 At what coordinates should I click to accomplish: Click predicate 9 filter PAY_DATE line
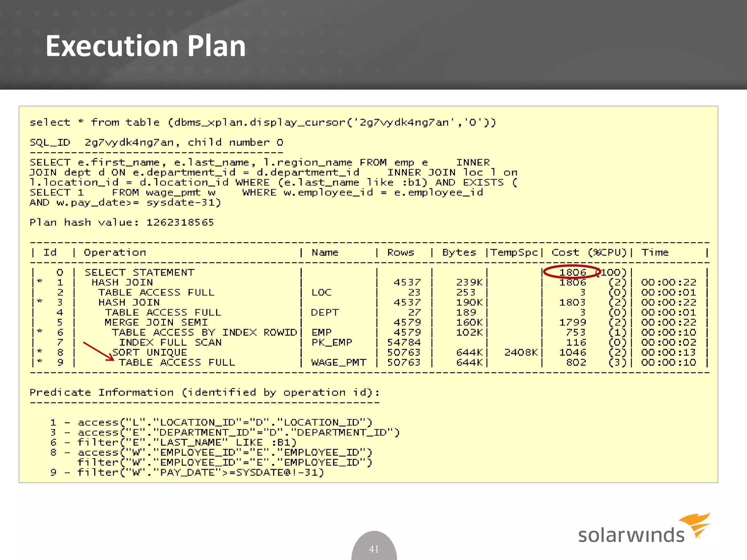point(187,472)
